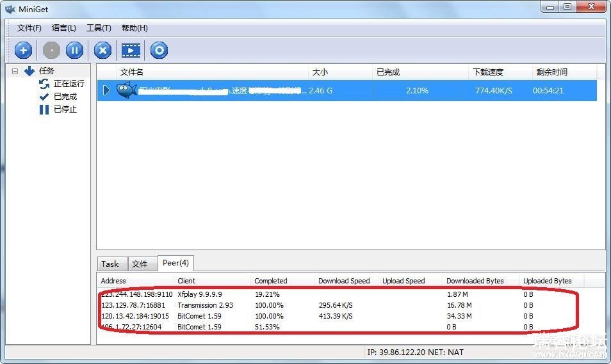Sort by the 下载速度 column header
This screenshot has width=611, height=364.
tap(500, 72)
